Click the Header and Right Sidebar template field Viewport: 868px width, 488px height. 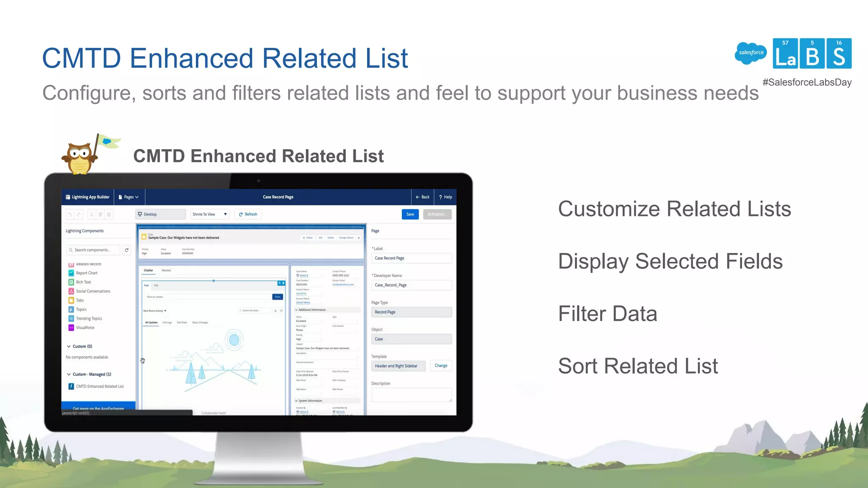398,366
